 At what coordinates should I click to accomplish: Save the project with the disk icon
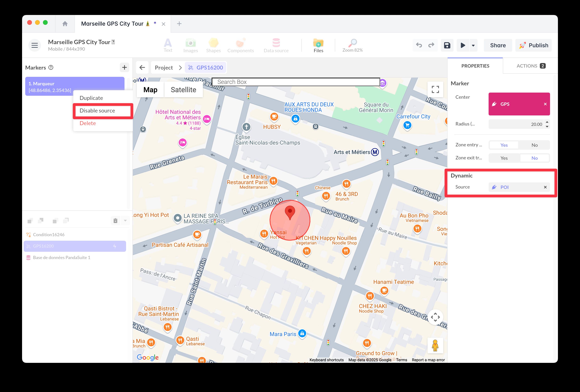[447, 45]
